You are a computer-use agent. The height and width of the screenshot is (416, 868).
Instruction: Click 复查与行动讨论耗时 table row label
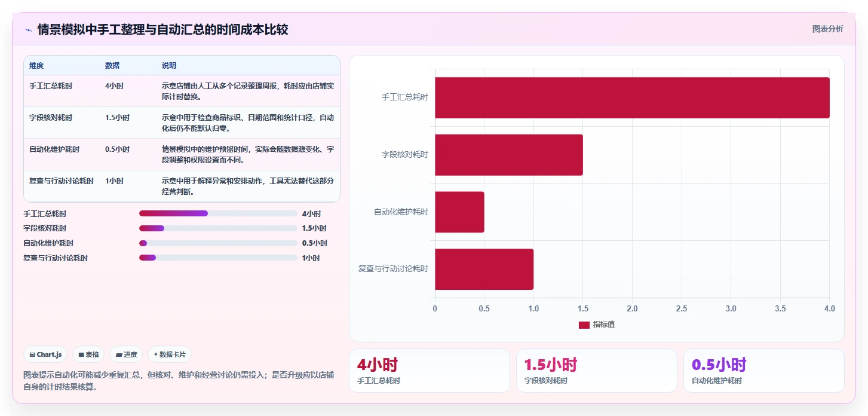coord(62,181)
